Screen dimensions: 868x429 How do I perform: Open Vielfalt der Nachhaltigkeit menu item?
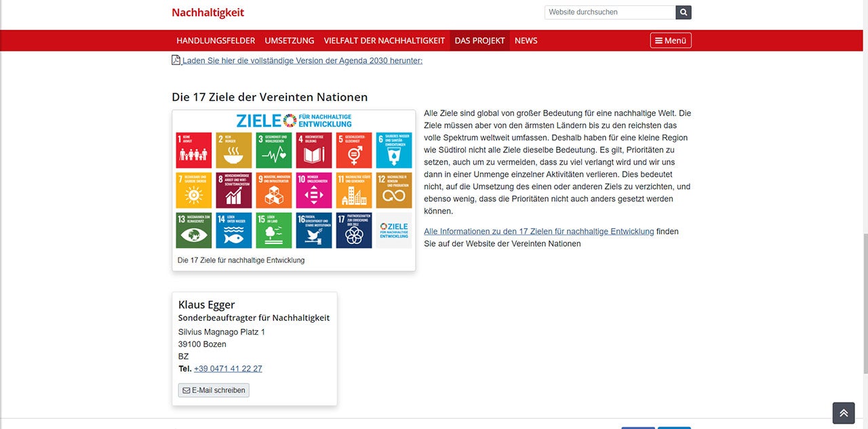384,41
